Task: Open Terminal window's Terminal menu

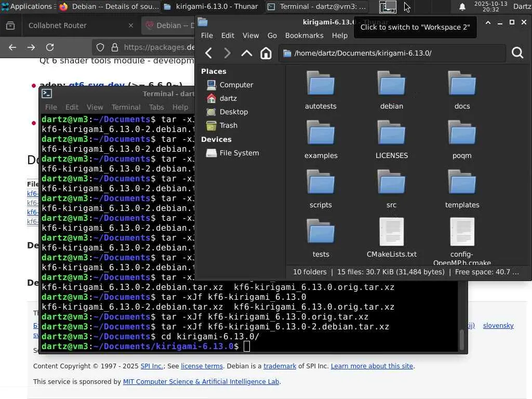Action: pos(126,107)
